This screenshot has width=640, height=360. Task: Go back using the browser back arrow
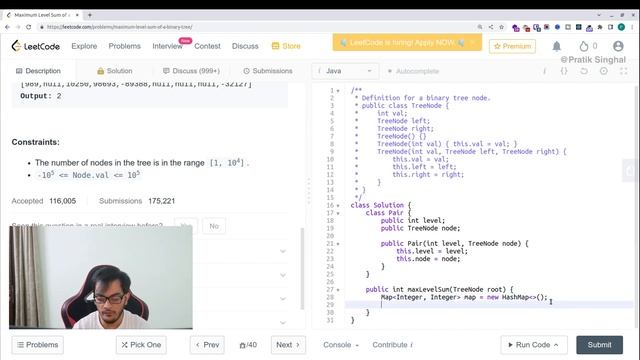pos(7,27)
